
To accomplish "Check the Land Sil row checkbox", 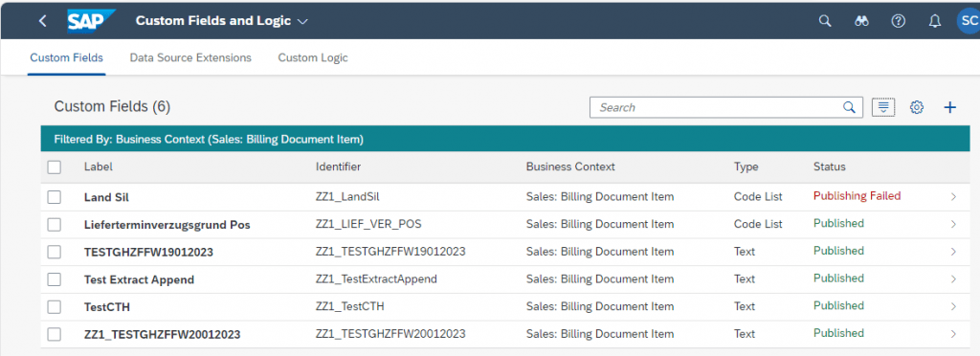I will 55,197.
